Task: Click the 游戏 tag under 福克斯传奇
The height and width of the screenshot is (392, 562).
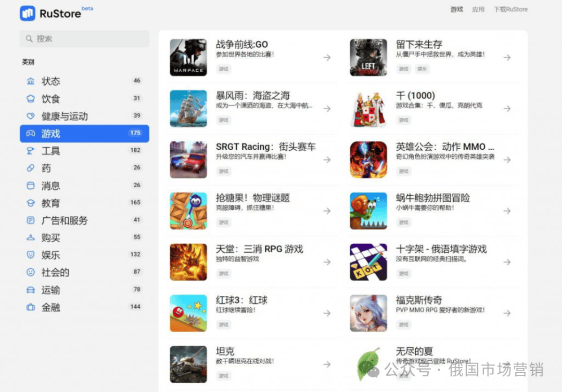Action: point(404,325)
